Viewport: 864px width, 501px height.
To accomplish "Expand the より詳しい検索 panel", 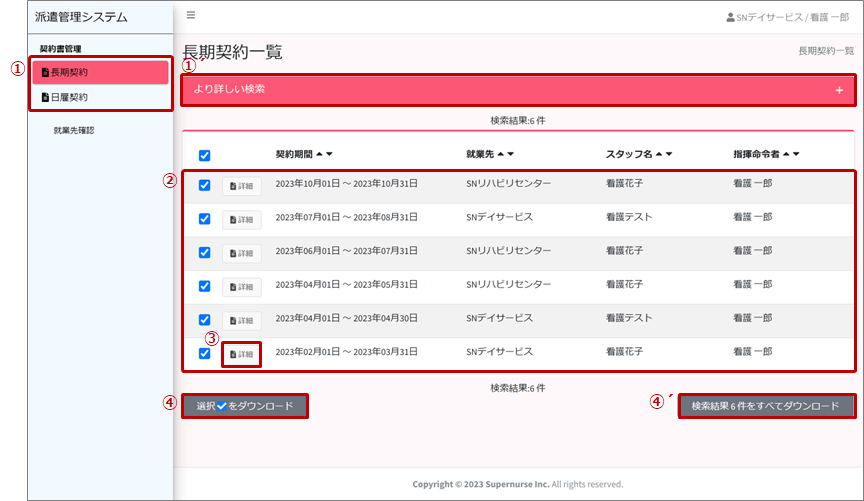I will [x=518, y=90].
